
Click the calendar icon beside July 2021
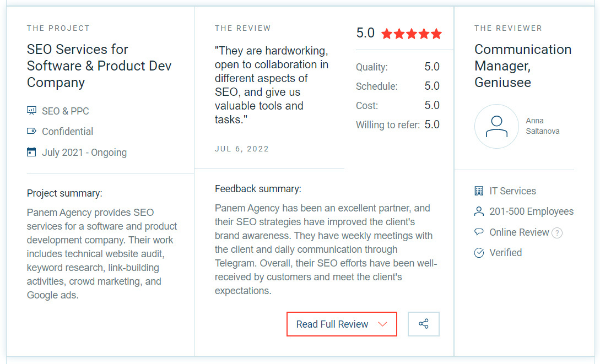tap(31, 152)
